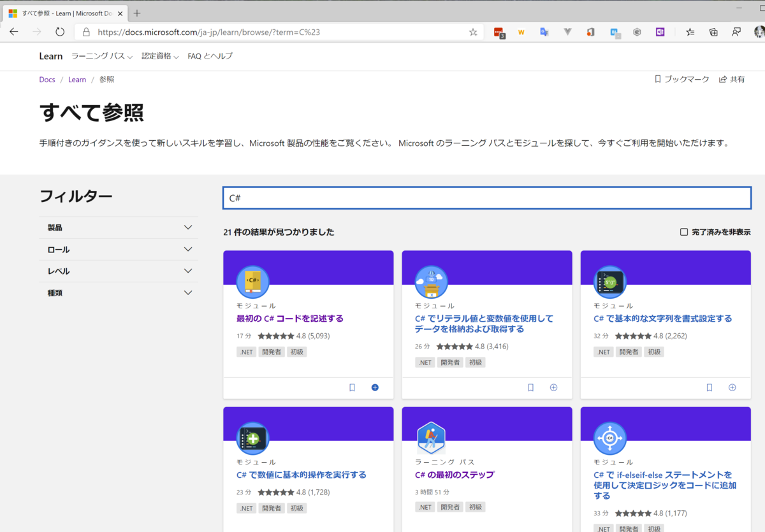Expand the ロール filter
765x532 pixels.
[x=119, y=250]
